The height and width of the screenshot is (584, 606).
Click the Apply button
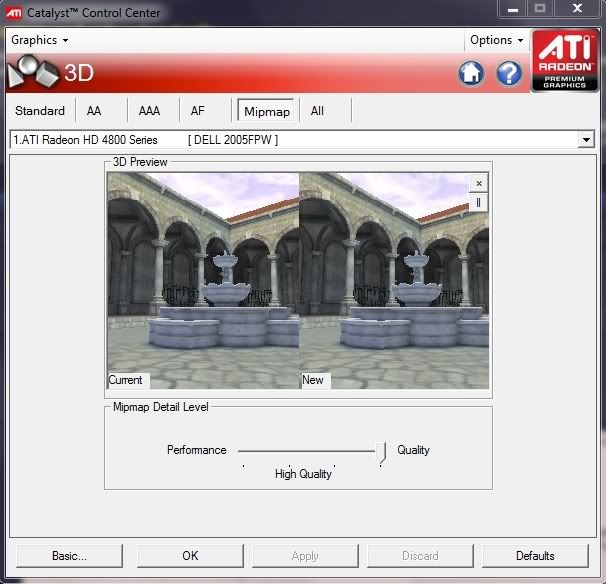coord(305,556)
